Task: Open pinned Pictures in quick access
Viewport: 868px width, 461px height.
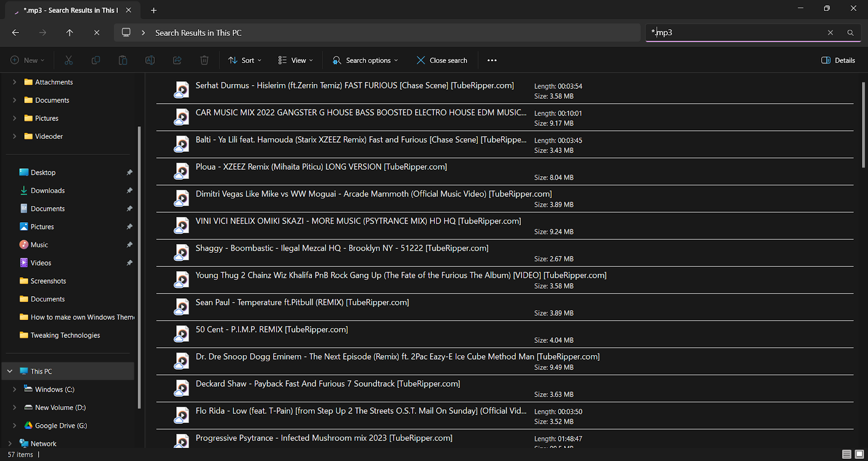Action: [42, 227]
